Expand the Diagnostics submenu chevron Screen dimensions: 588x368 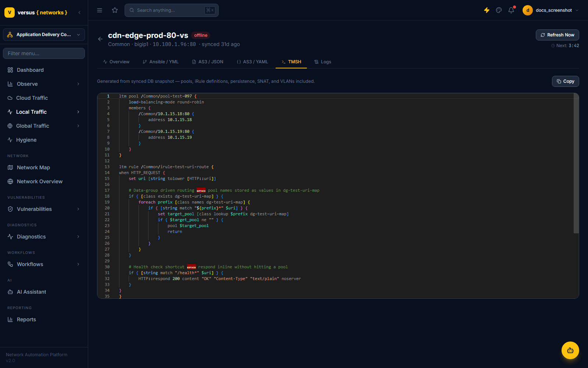coord(78,237)
